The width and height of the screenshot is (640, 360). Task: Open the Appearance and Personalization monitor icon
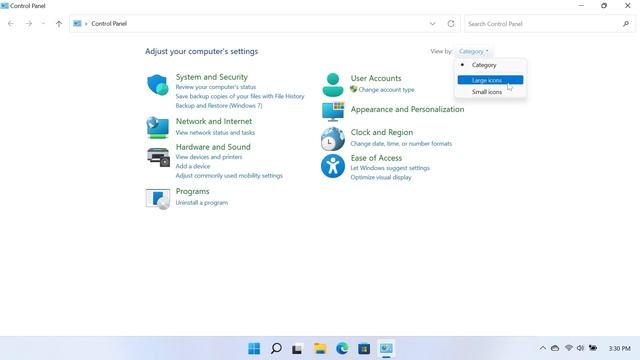click(333, 111)
